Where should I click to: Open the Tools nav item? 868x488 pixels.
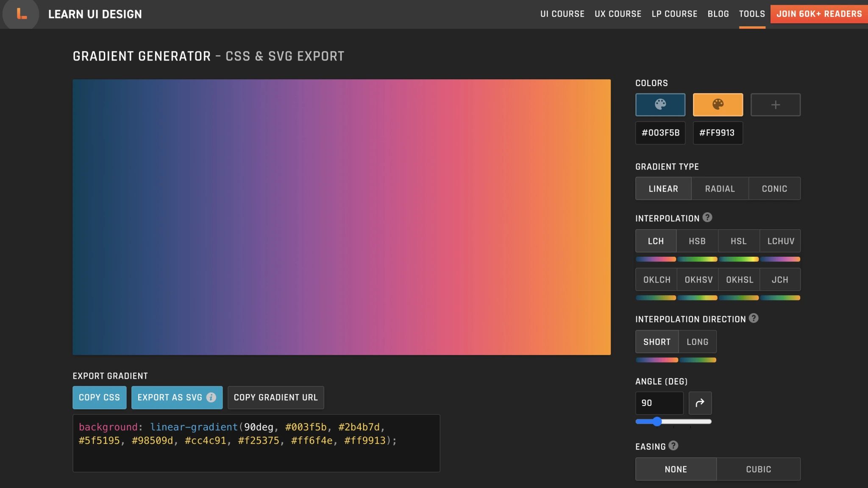[752, 14]
